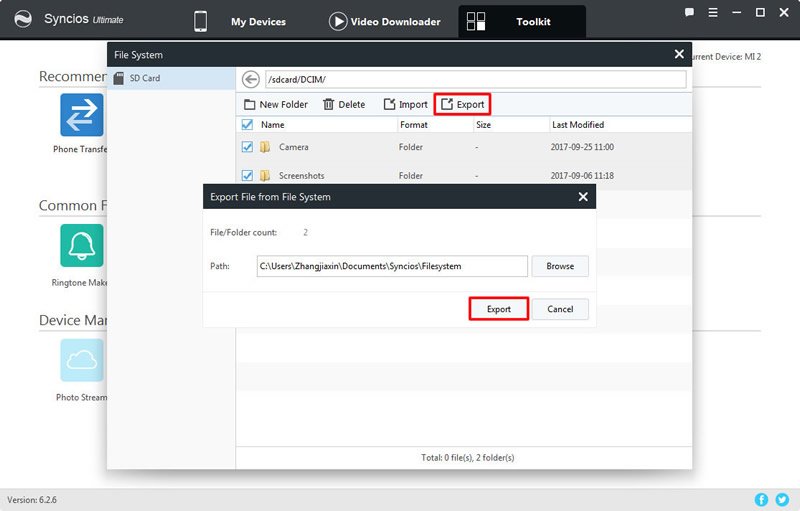Select the Screenshots folder name

[x=302, y=175]
